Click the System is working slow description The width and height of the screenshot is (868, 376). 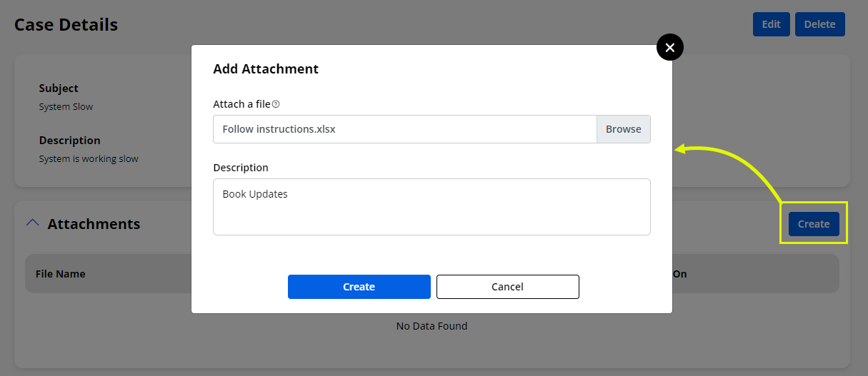tap(89, 159)
